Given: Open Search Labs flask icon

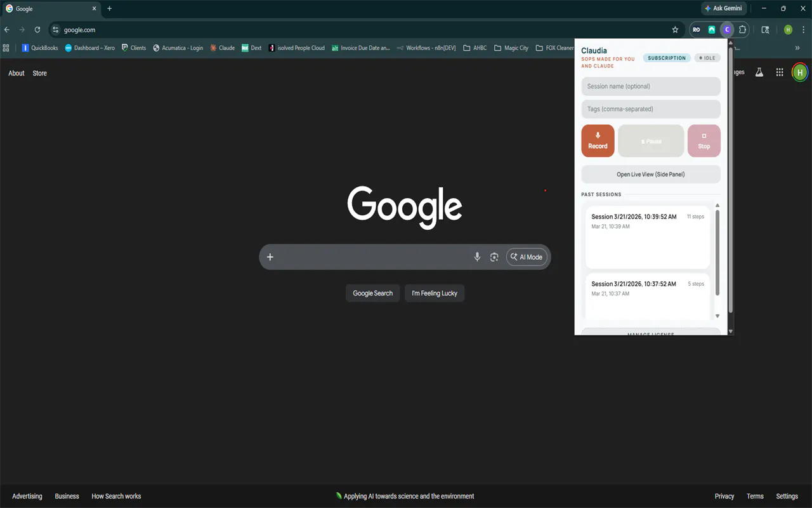Looking at the screenshot, I should click(759, 72).
